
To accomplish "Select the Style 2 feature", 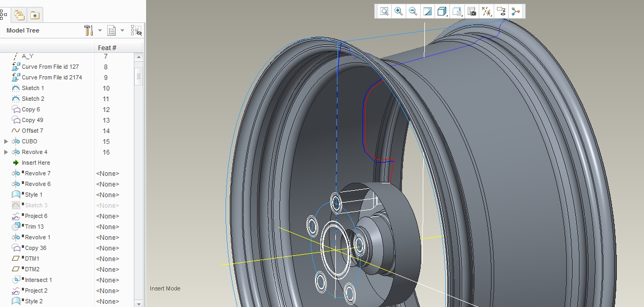I will coord(34,301).
